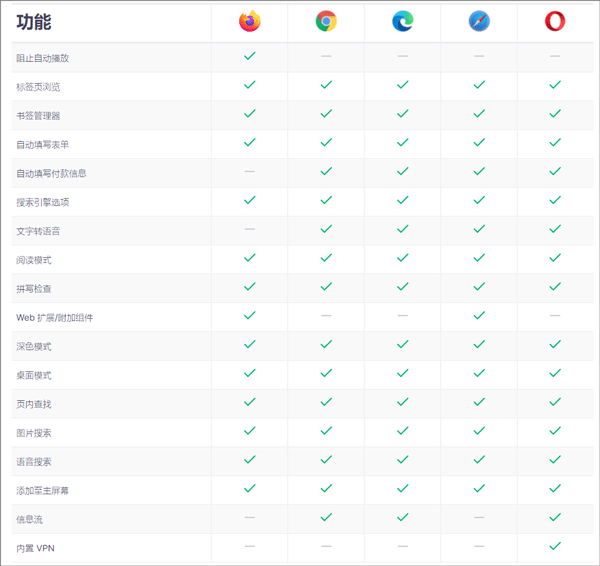This screenshot has height=566, width=600.
Task: Click the Microsoft Edge browser icon
Action: 402,21
